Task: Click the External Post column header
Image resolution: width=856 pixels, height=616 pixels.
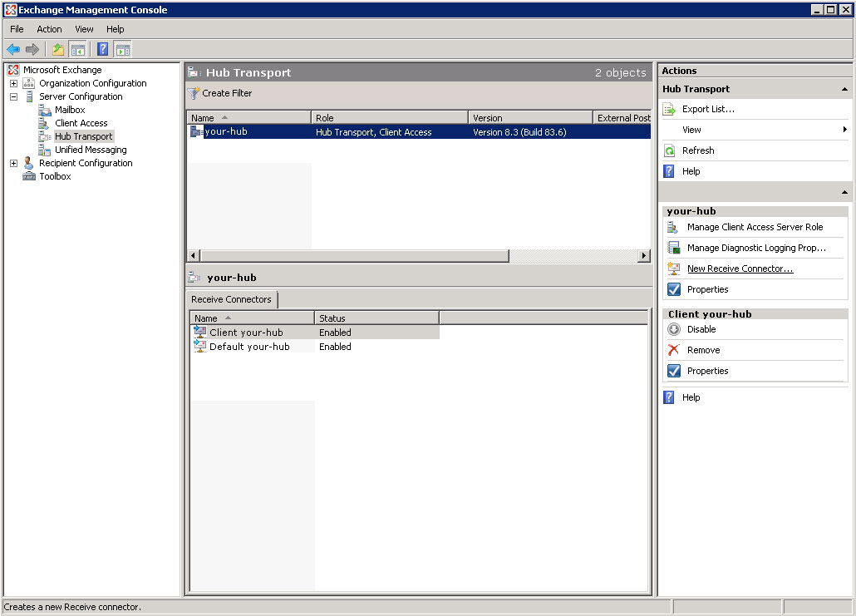Action: tap(623, 117)
